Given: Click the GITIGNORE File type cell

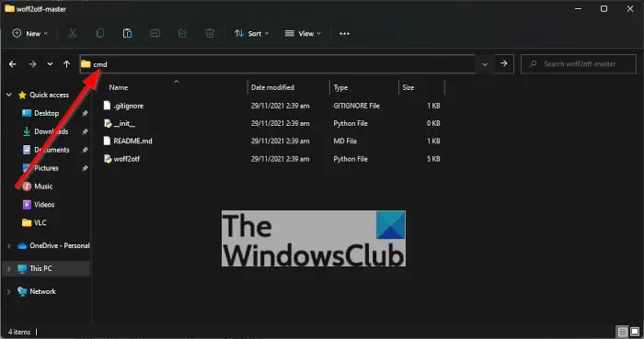Looking at the screenshot, I should tap(357, 106).
